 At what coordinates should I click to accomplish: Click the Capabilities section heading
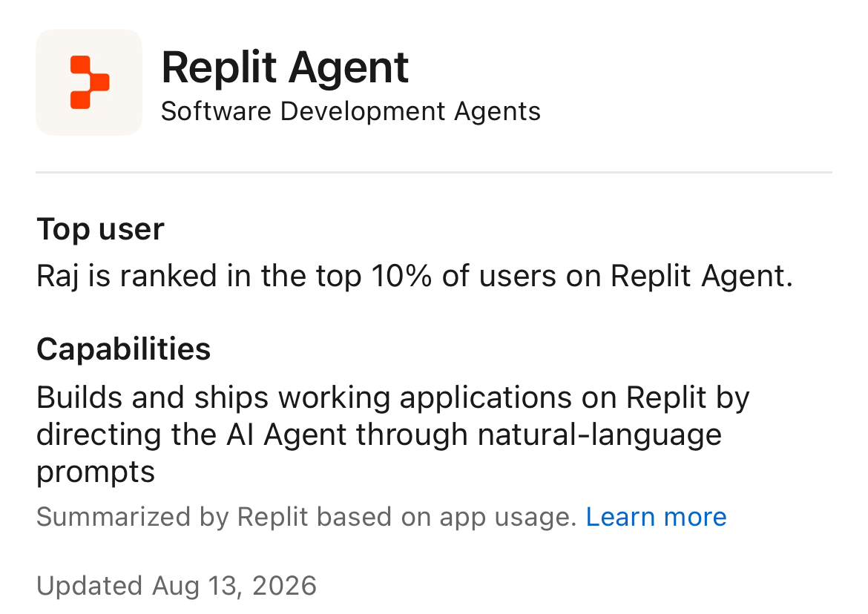[x=123, y=349]
